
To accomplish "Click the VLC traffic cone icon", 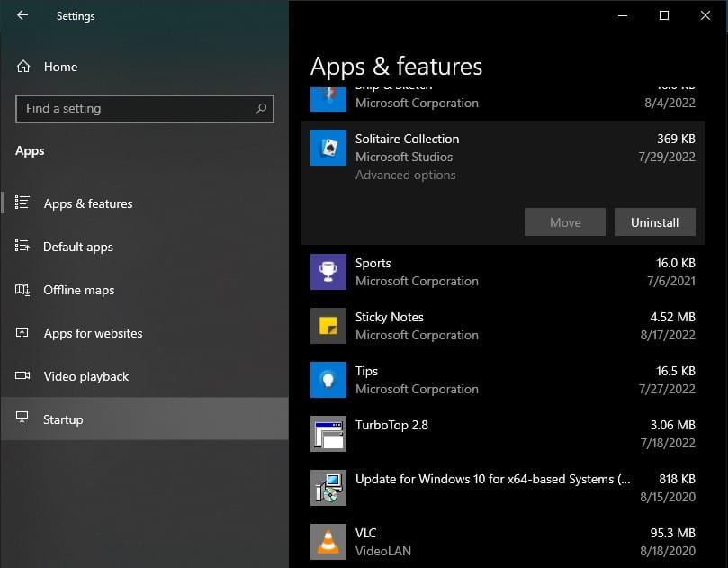I will click(328, 542).
